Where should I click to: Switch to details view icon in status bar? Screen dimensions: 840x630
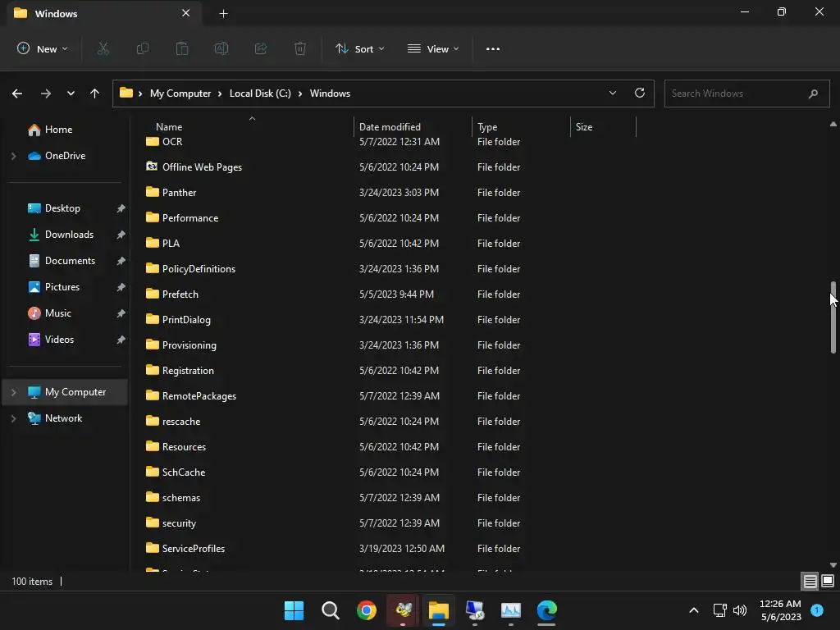pos(810,582)
